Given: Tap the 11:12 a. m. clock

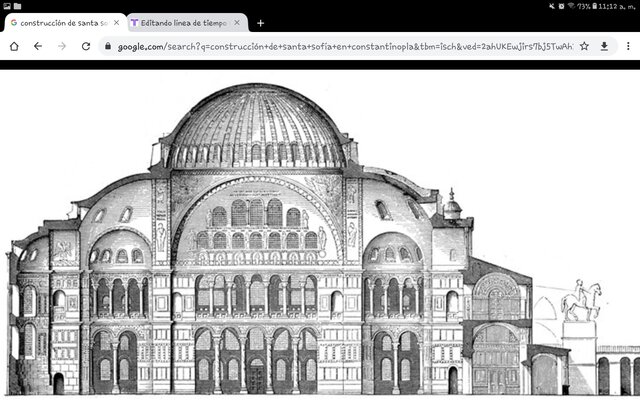Looking at the screenshot, I should 617,6.
